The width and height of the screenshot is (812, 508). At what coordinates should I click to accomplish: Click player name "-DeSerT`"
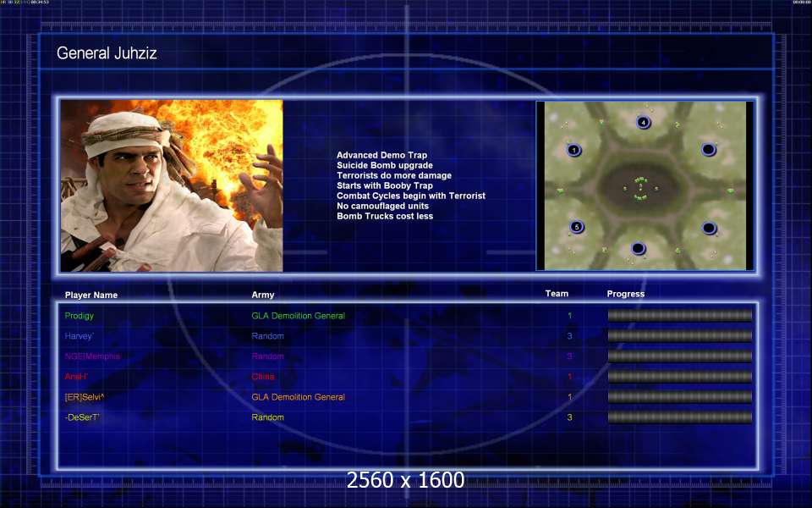82,417
